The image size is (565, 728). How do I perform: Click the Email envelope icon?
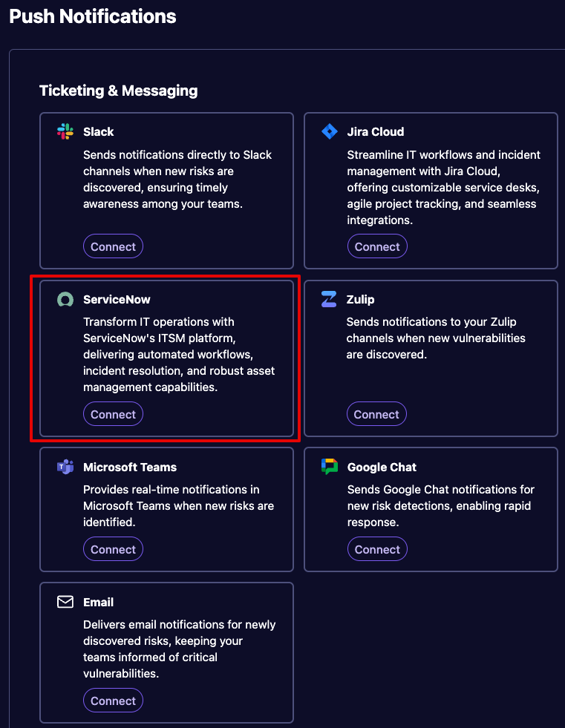(65, 602)
